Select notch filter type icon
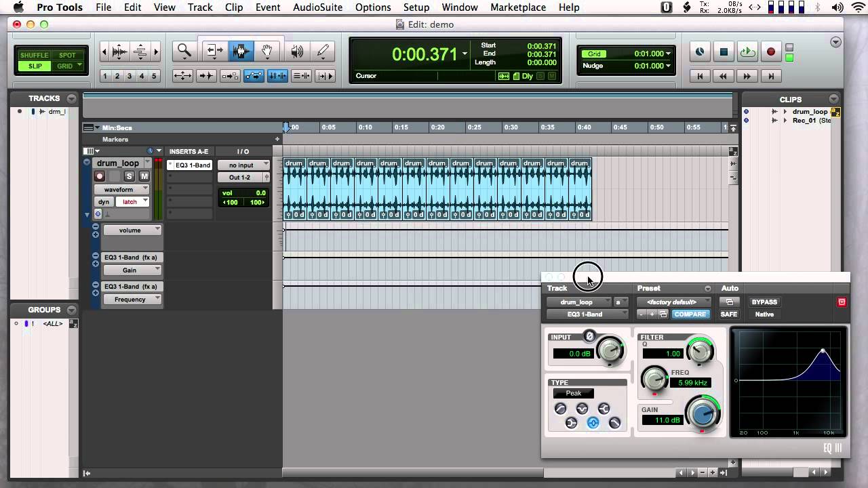Viewport: 868px width, 488px height. (582, 408)
